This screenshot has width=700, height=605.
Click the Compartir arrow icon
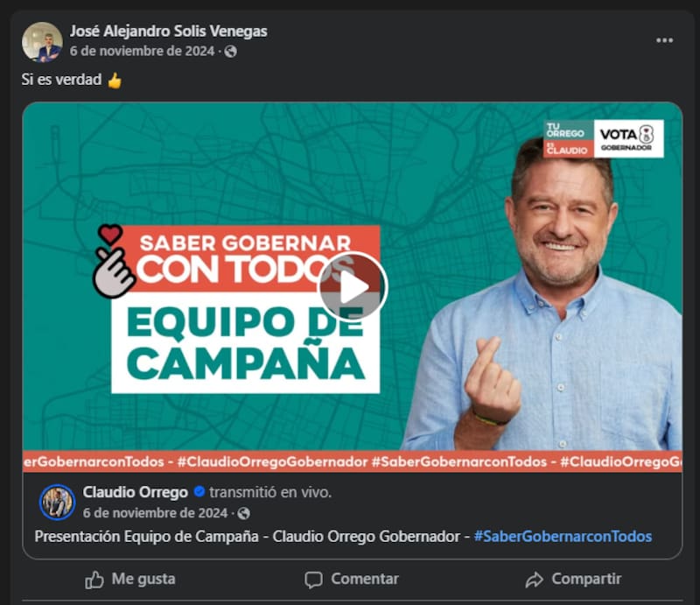click(x=534, y=580)
